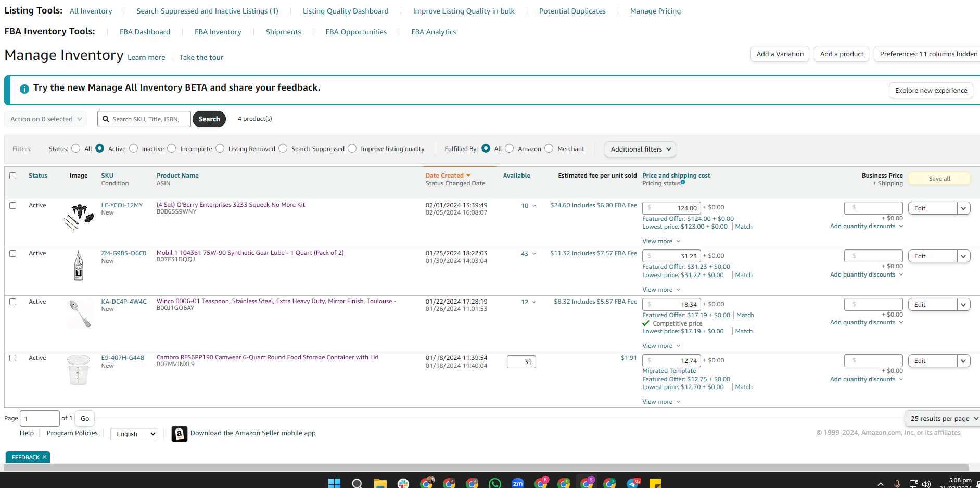Select the checkbox for SKU ZM-G9BS-O6C0
980x488 pixels.
point(13,253)
